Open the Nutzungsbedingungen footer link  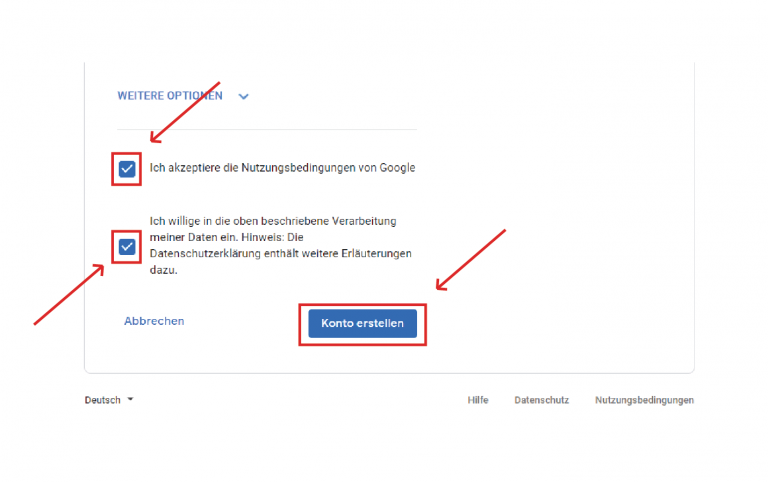pos(643,400)
